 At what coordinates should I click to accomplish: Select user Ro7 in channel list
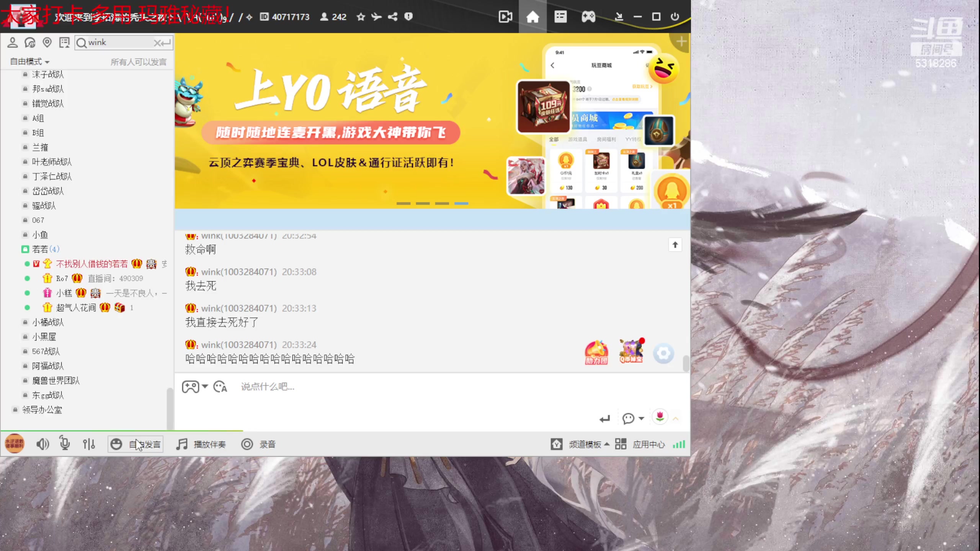click(x=62, y=279)
